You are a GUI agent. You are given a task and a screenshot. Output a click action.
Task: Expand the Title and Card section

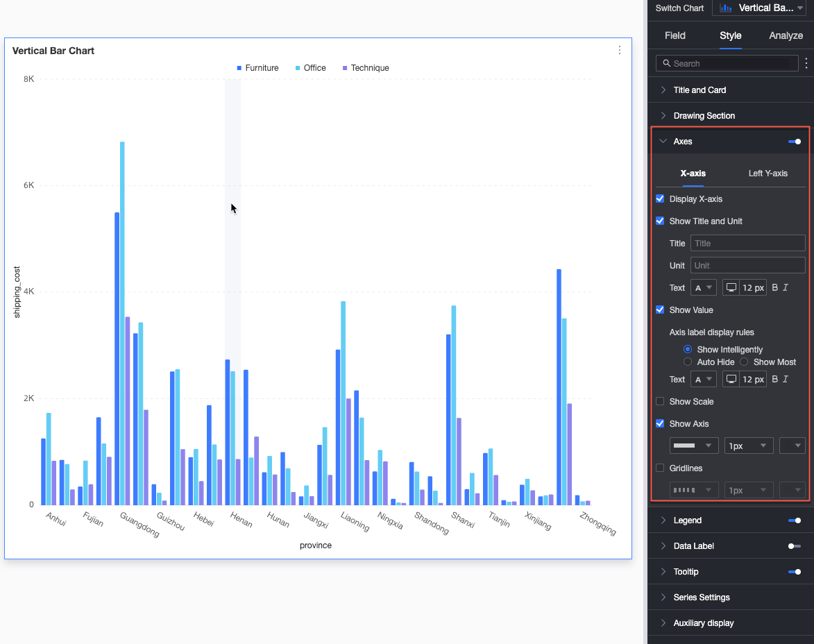point(699,90)
